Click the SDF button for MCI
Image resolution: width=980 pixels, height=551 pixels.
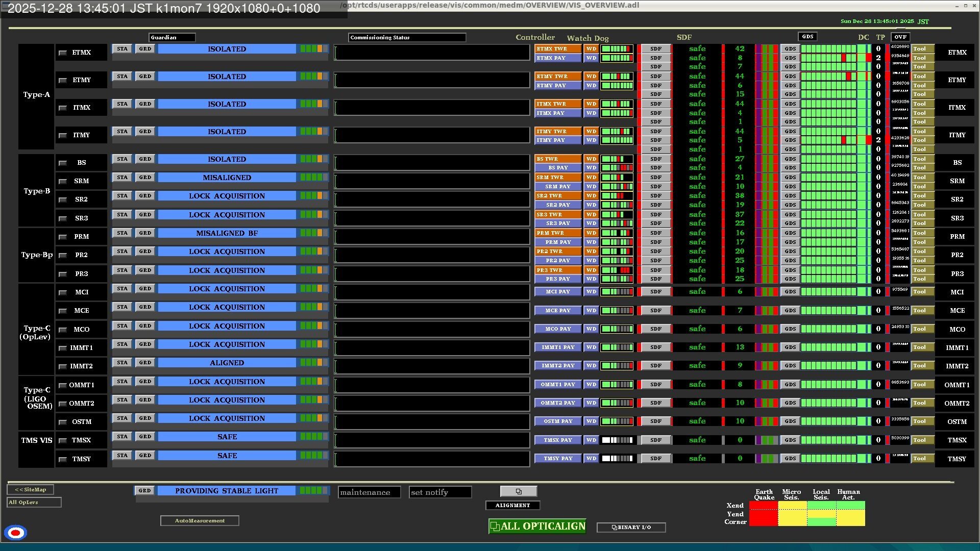pos(656,292)
